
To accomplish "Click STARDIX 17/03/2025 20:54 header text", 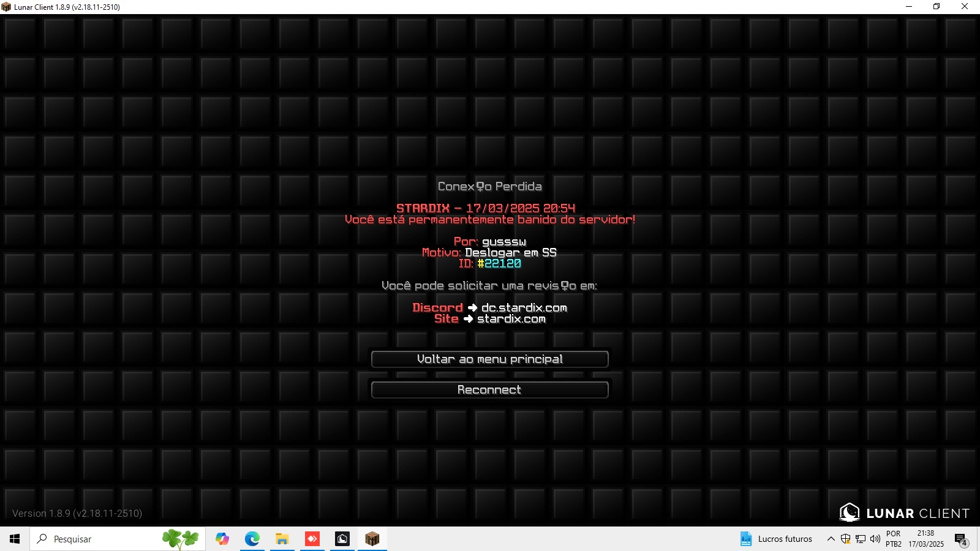I will [x=486, y=208].
